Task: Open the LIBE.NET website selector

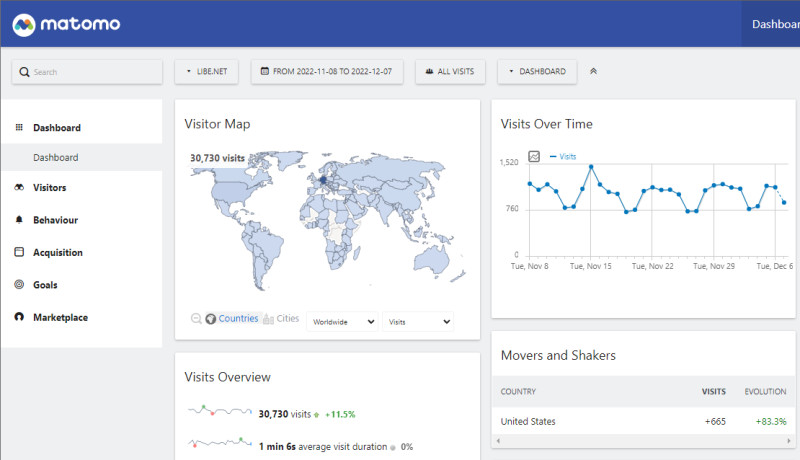Action: coord(207,72)
